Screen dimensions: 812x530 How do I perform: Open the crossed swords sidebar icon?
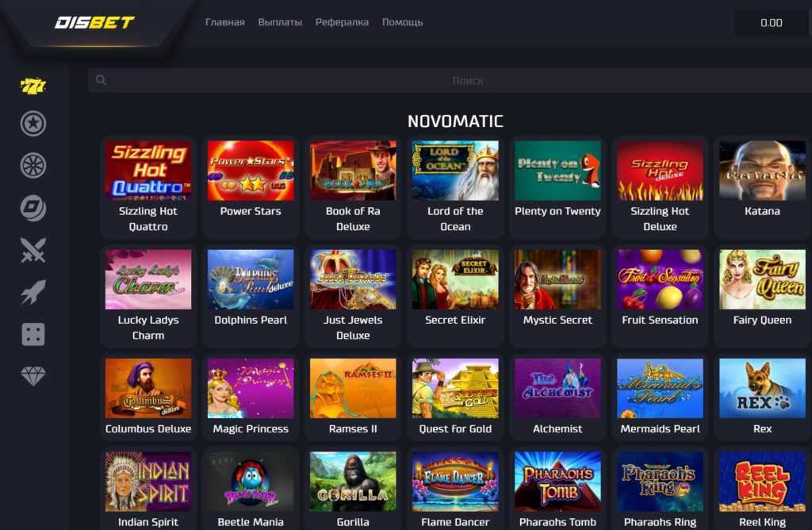click(x=33, y=250)
